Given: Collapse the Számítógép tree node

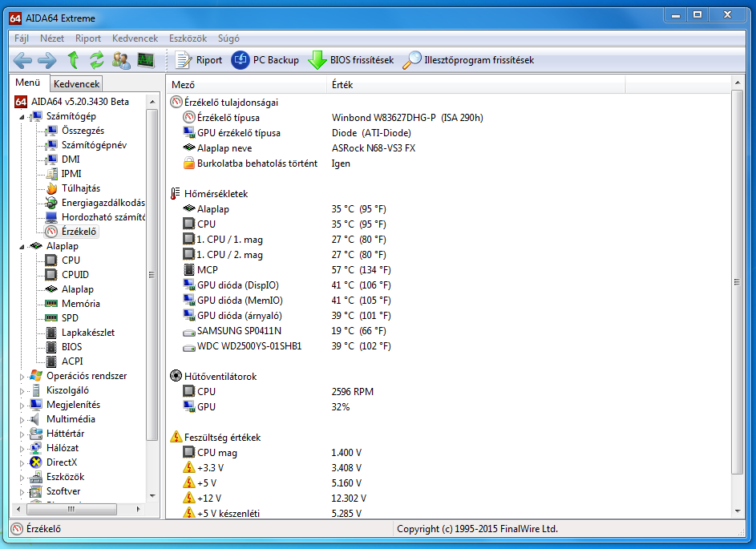Looking at the screenshot, I should point(22,117).
